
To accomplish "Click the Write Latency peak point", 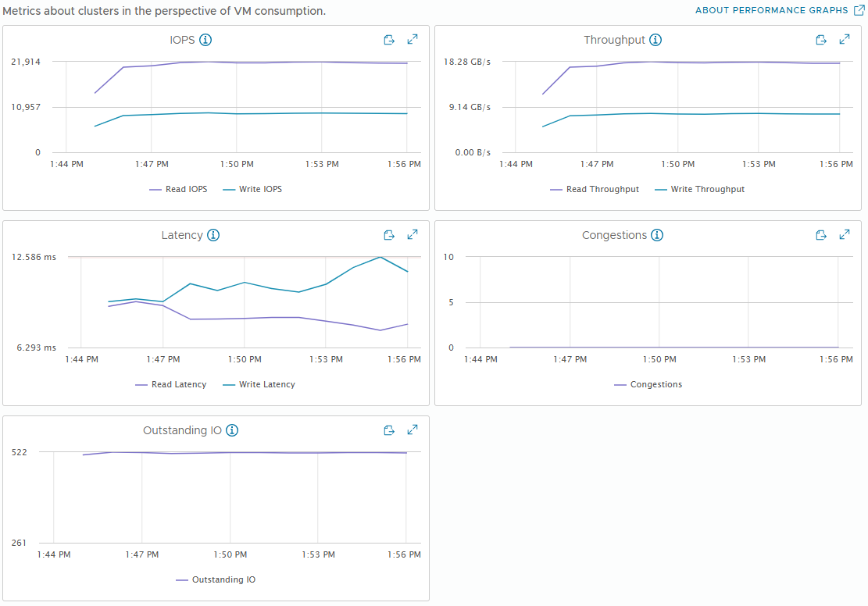I will click(380, 258).
